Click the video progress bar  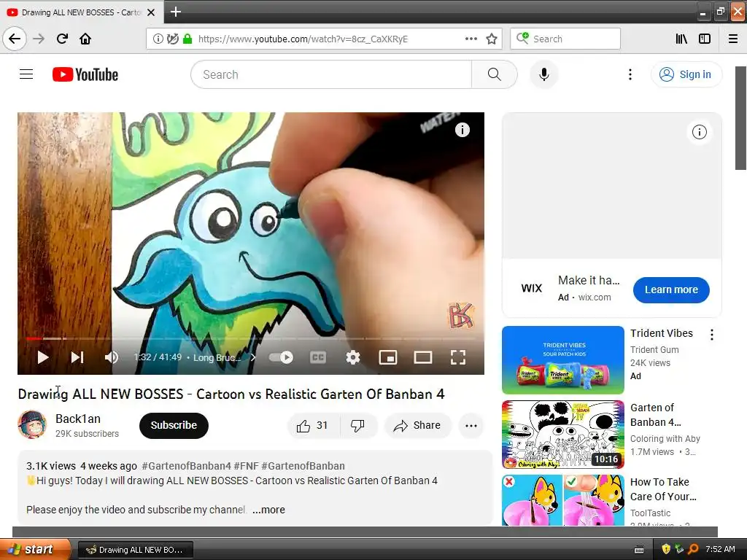(251, 338)
